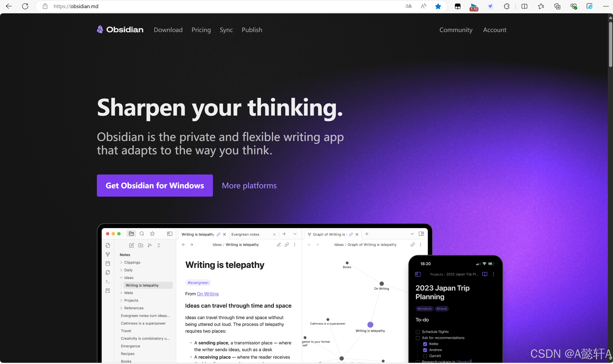Screen dimensions: 613x364
Task: Open the More platforms link
Action: pos(249,186)
